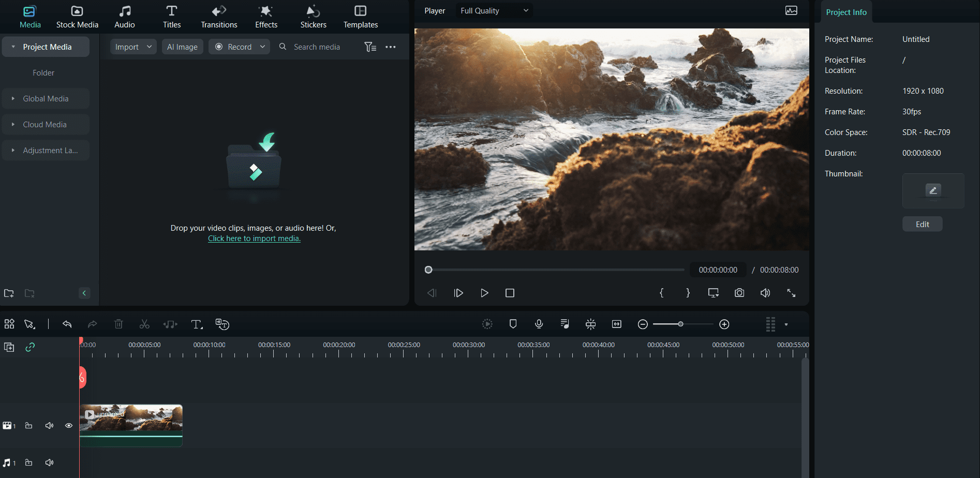
Task: Expand the Global Media folder
Action: tap(12, 98)
